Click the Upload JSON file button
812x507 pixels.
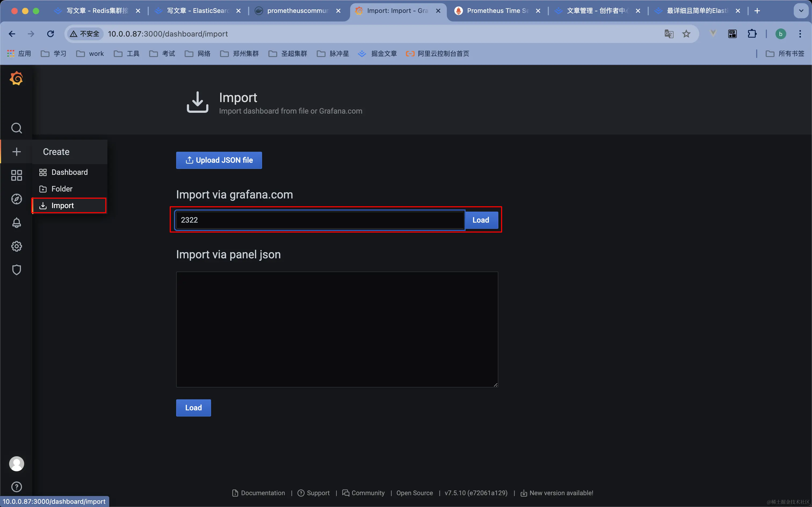(x=219, y=160)
